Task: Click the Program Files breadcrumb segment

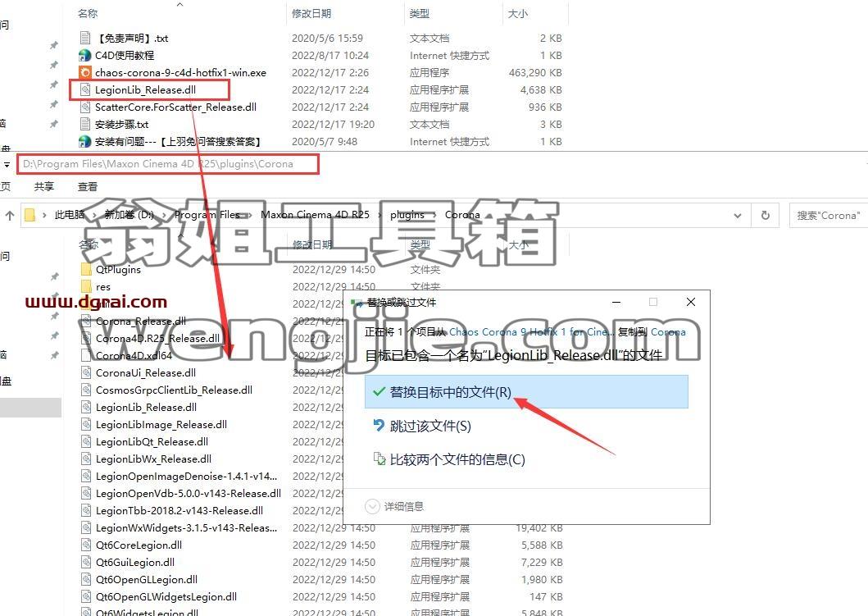Action: tap(207, 215)
